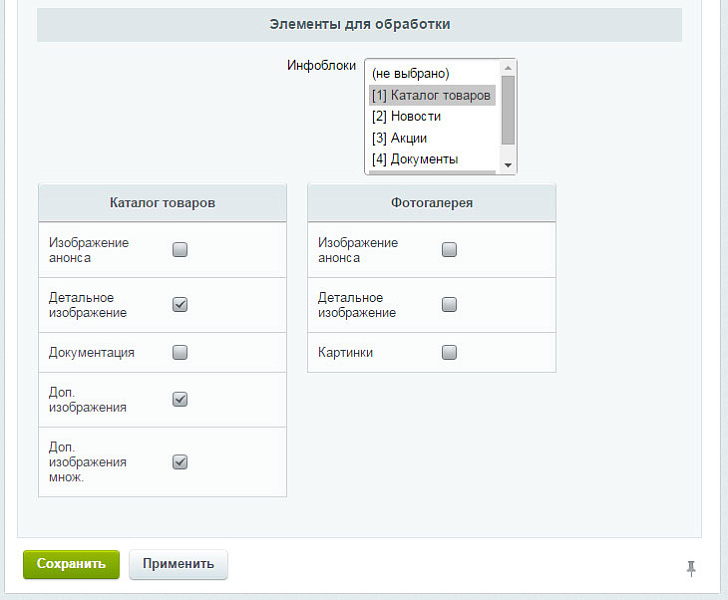Toggle the Доп. изображения checkbox
Image resolution: width=728 pixels, height=600 pixels.
[180, 399]
